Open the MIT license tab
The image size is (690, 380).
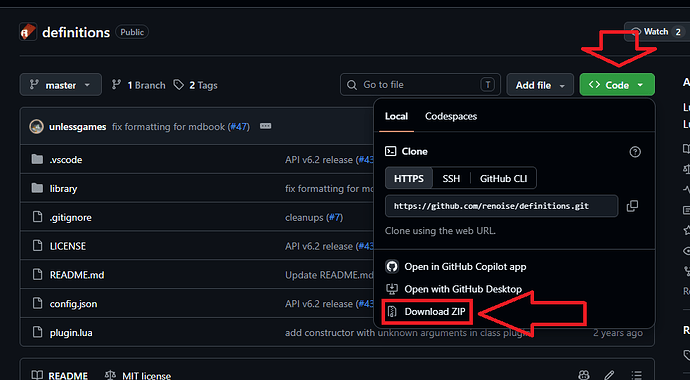coord(138,375)
